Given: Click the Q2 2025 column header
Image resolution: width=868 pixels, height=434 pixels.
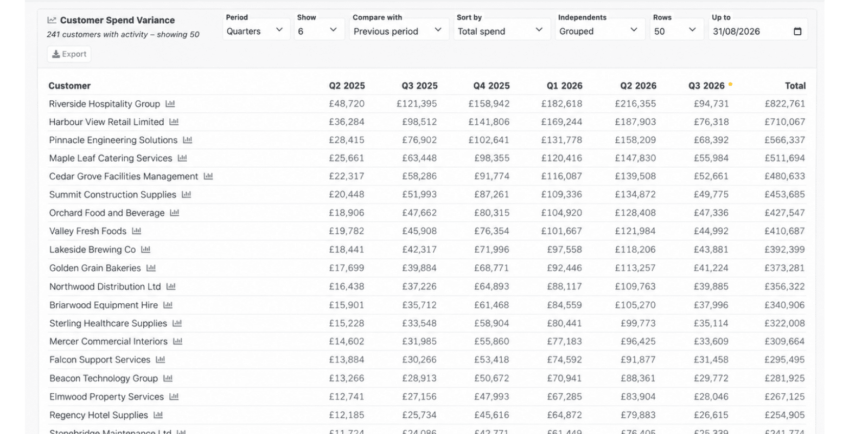Looking at the screenshot, I should [347, 86].
